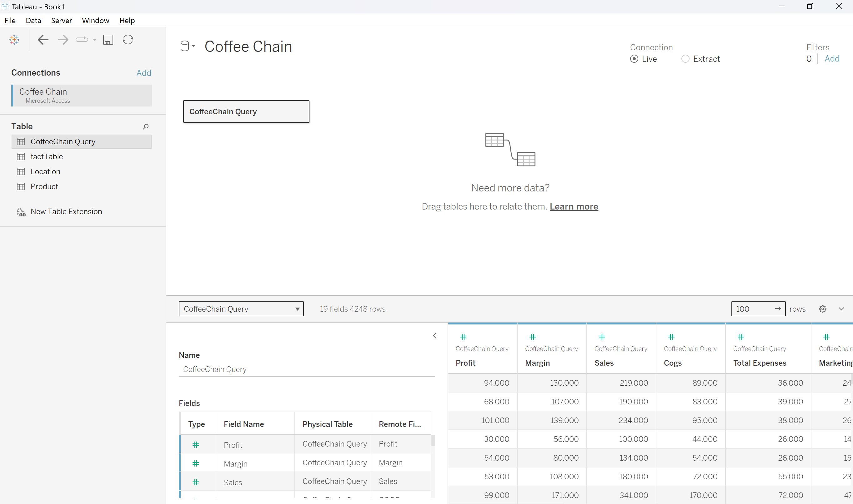The height and width of the screenshot is (504, 853).
Task: Select the Extract connection radio button
Action: pyautogui.click(x=685, y=59)
